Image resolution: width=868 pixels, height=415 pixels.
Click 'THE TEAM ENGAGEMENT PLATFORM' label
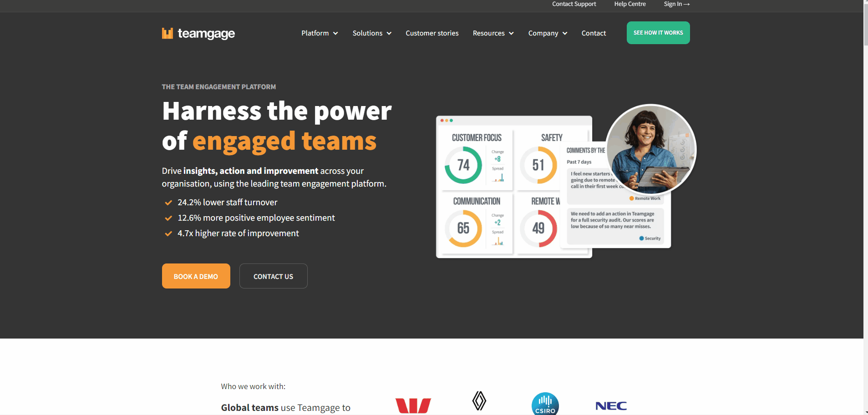click(219, 87)
